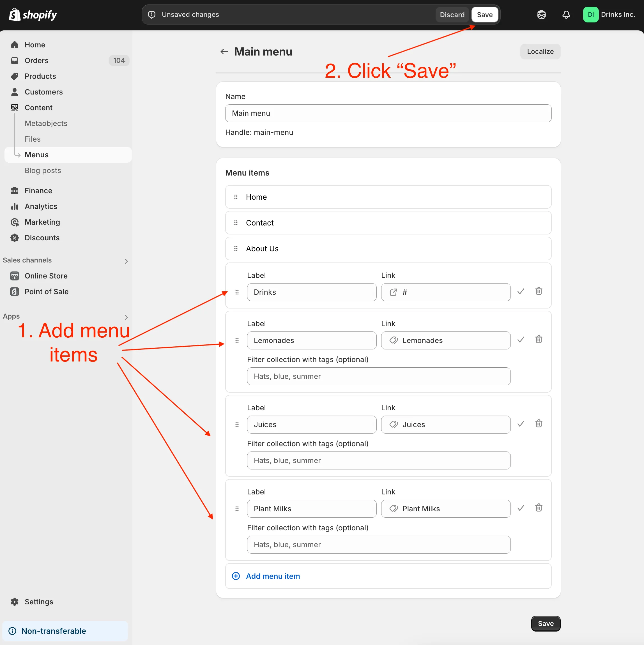This screenshot has height=645, width=644.
Task: Click the external link icon in Drinks link field
Action: pyautogui.click(x=393, y=292)
